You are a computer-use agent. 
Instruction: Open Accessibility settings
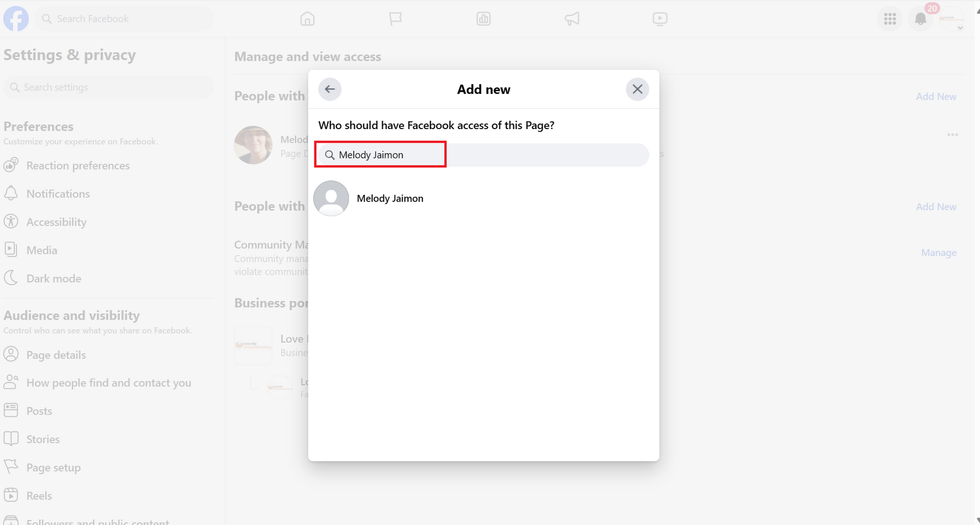[57, 222]
